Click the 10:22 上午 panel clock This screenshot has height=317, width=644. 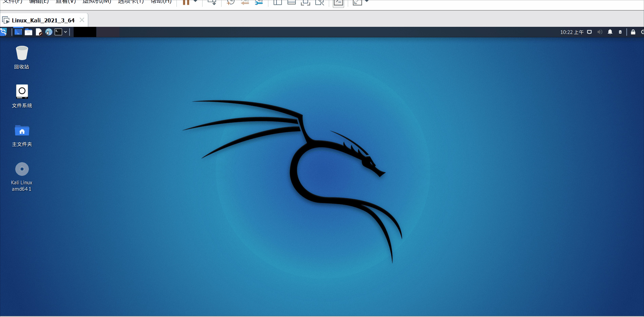click(x=572, y=32)
